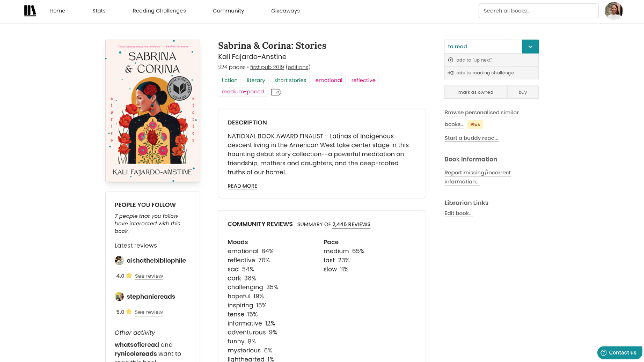This screenshot has height=362, width=644.
Task: Mark the book as owned
Action: click(x=475, y=92)
